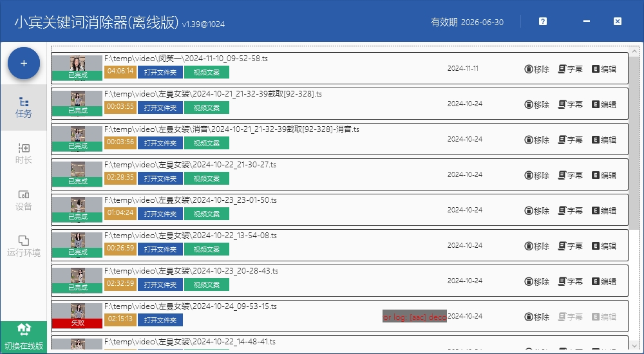Select file path F:\temp\video\左曼女装\2024-10-23_23-01-50.ts
The image size is (644, 354).
(x=191, y=200)
